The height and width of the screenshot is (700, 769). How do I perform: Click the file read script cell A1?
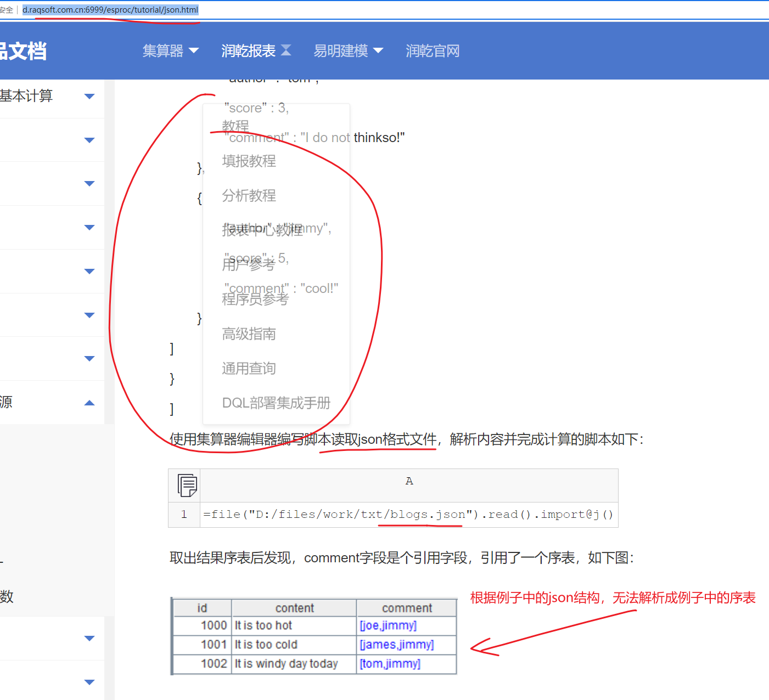coord(408,515)
